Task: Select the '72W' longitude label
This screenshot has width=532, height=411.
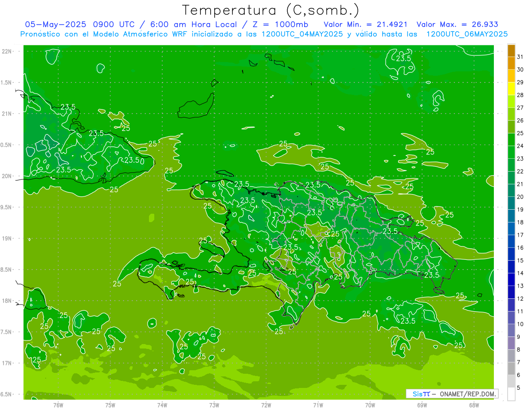Action: tap(266, 405)
